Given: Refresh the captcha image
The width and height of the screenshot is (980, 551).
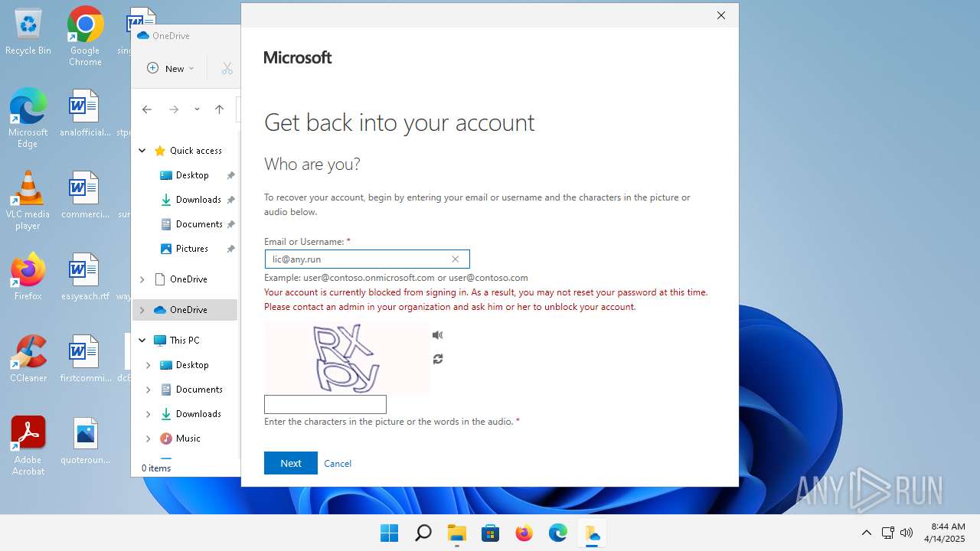Looking at the screenshot, I should coord(438,359).
